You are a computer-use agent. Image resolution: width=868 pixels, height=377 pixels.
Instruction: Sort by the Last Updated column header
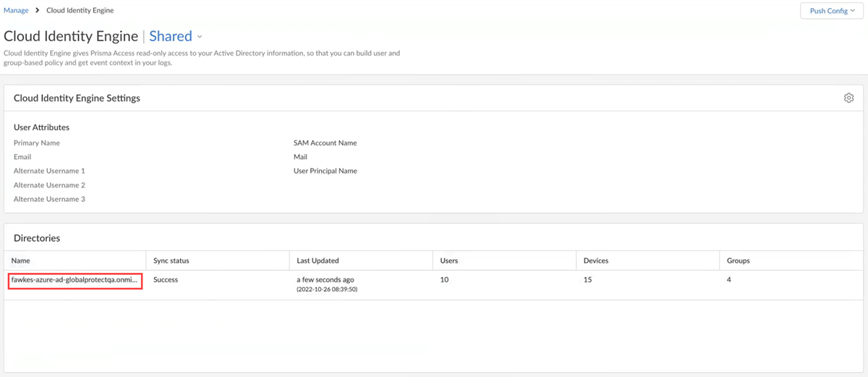pyautogui.click(x=318, y=260)
